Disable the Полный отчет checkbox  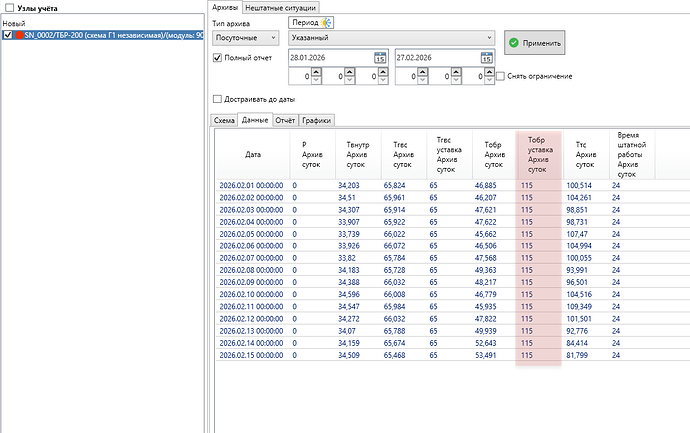[219, 58]
